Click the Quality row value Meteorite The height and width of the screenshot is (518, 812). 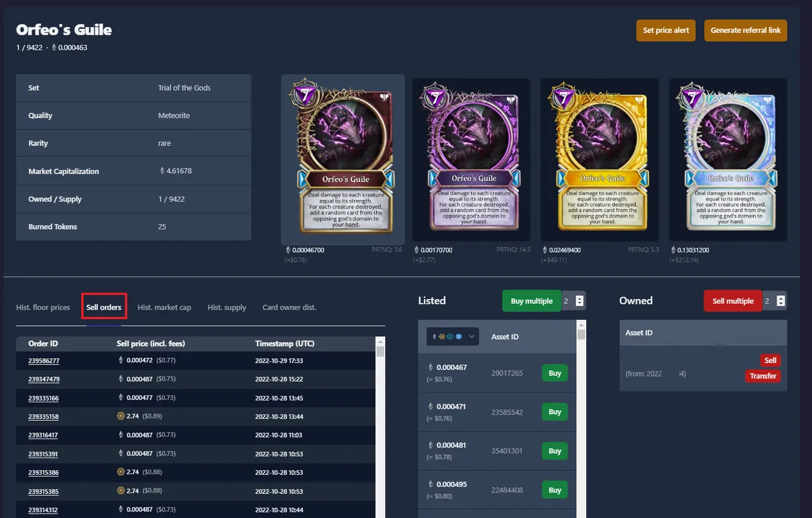point(174,116)
